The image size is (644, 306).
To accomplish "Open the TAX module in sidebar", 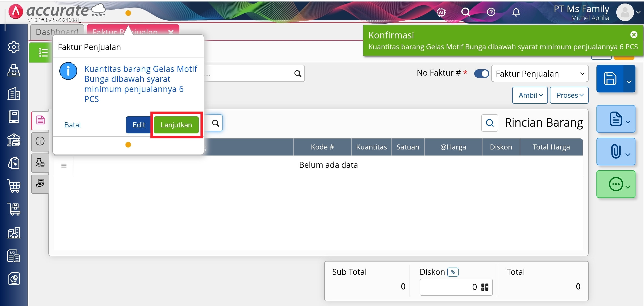I will 14,256.
